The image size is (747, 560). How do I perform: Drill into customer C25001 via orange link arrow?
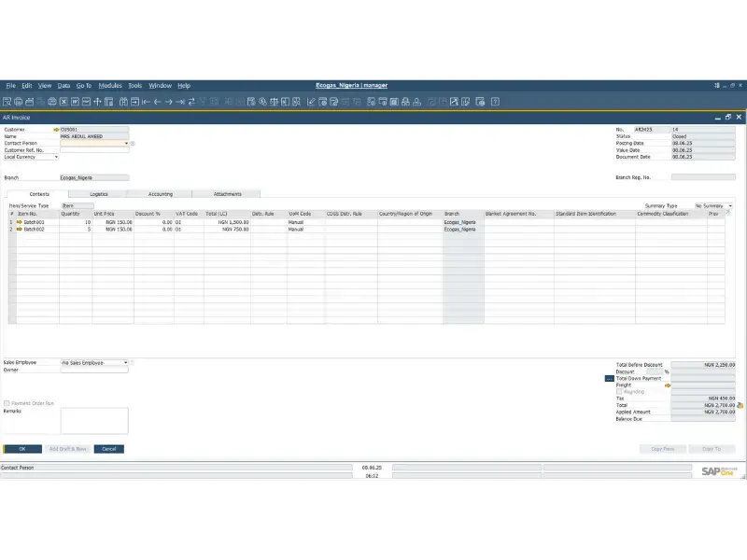point(54,131)
